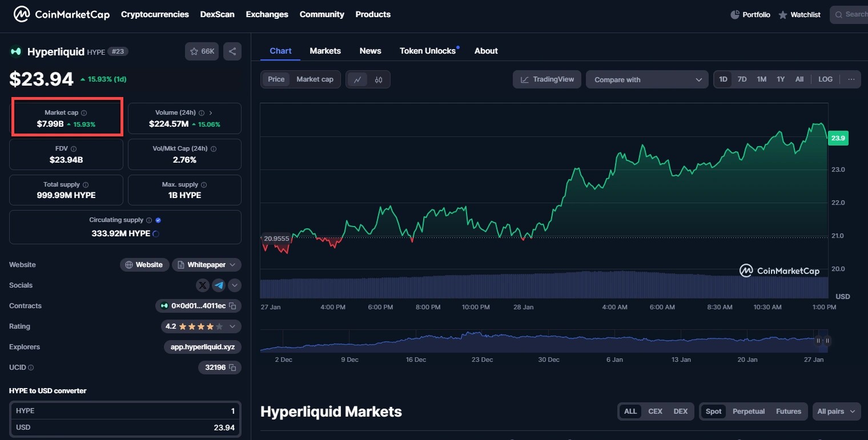Add Hyperliquid to watchlist with star button

tap(202, 51)
